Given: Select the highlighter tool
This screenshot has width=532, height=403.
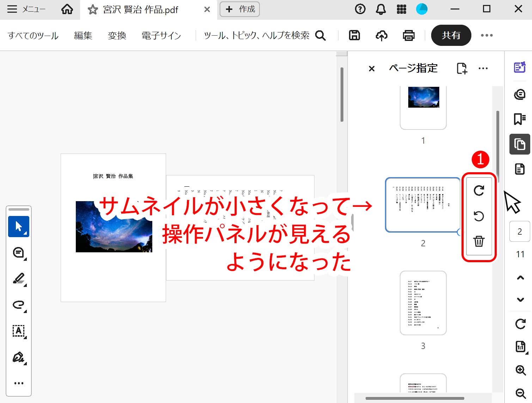Looking at the screenshot, I should point(19,279).
